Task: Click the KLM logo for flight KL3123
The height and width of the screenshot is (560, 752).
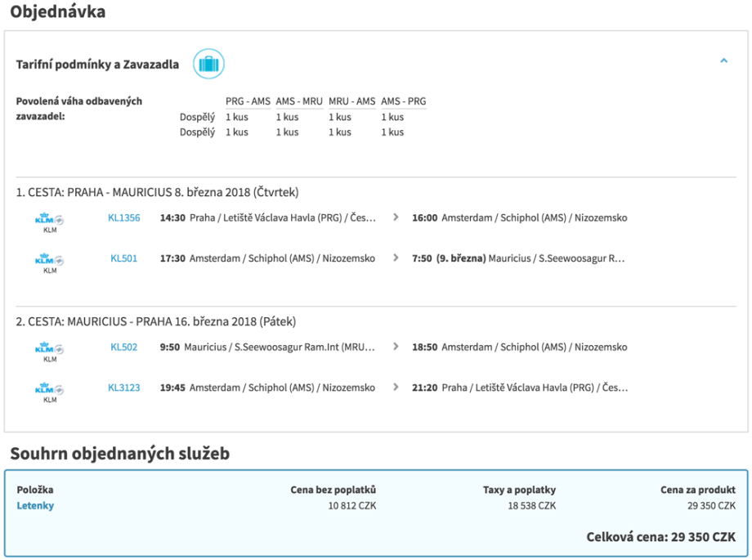Action: click(x=50, y=389)
